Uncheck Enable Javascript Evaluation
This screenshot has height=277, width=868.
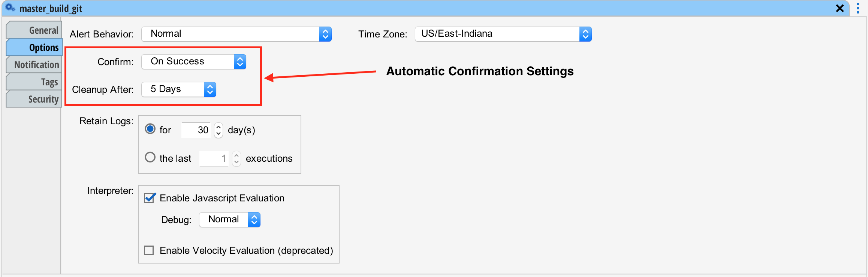point(150,198)
